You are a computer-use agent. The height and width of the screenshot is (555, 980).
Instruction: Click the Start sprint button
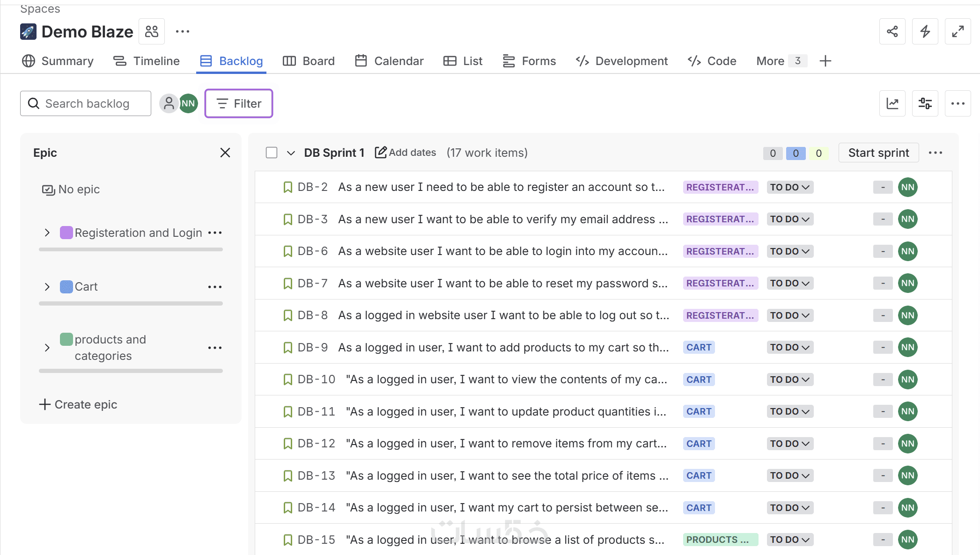click(878, 153)
